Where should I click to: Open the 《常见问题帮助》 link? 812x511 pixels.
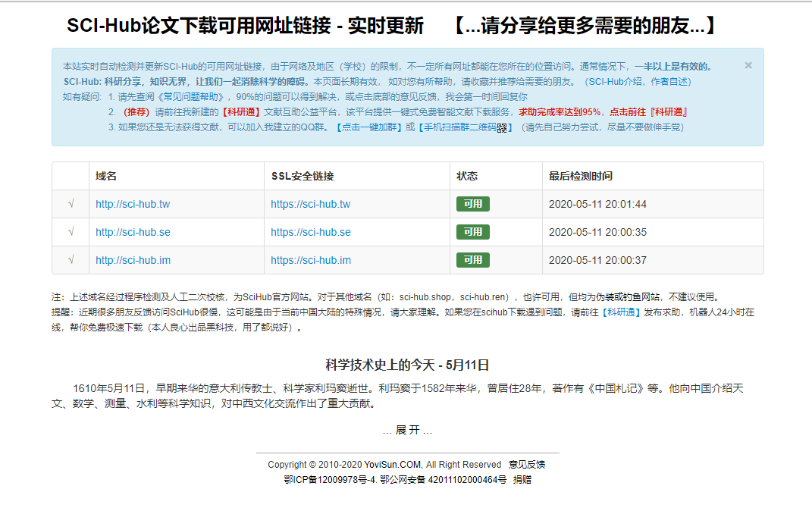click(x=191, y=97)
